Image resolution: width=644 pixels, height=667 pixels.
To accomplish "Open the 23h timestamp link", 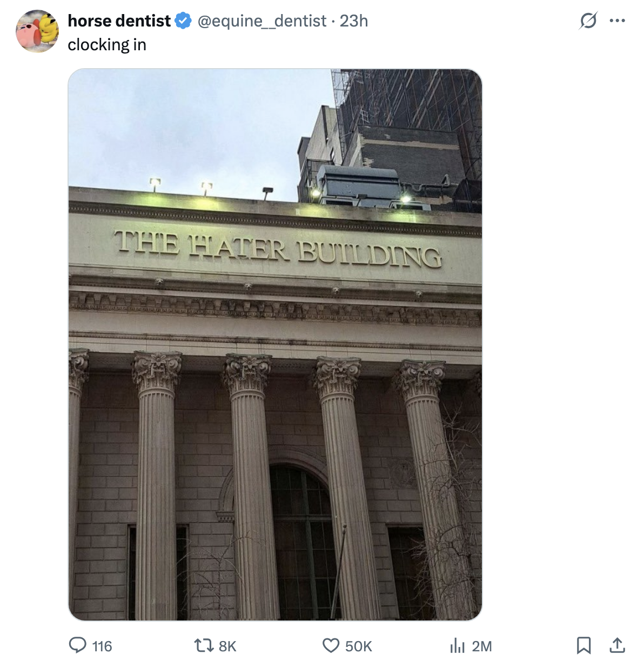I will point(354,21).
